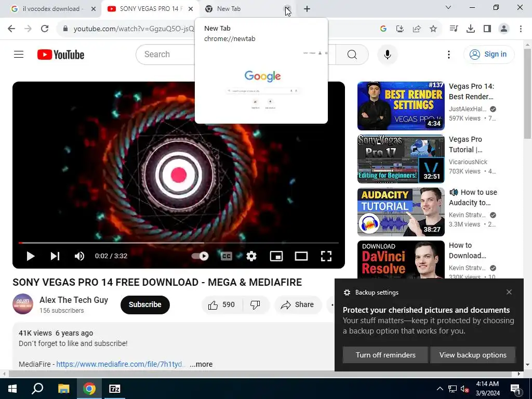Enable miniplayer mode
The width and height of the screenshot is (532, 399).
tap(276, 256)
